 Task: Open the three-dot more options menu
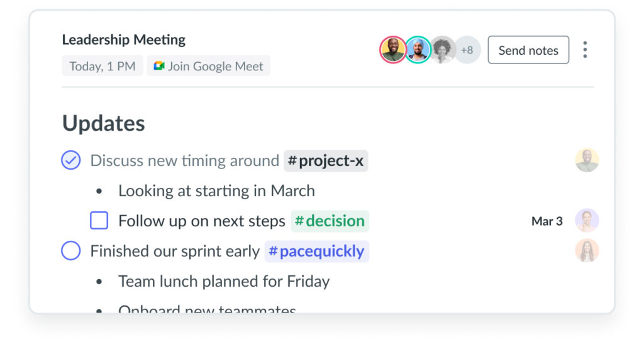click(585, 50)
